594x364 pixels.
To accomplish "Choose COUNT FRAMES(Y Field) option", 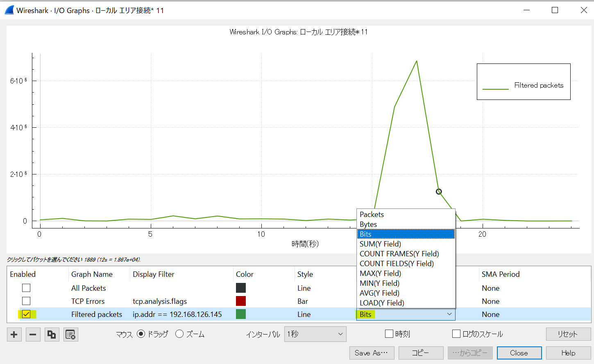I will click(x=406, y=254).
